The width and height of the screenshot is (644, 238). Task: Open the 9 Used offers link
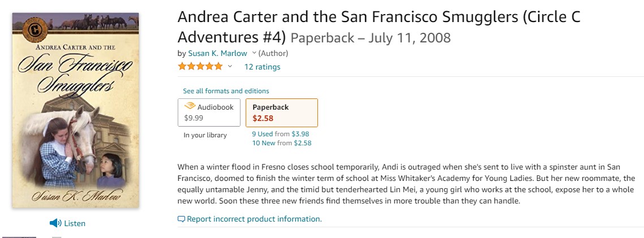pyautogui.click(x=263, y=134)
